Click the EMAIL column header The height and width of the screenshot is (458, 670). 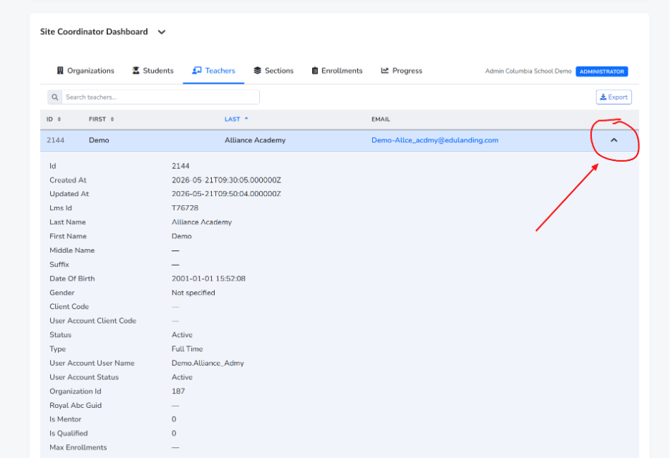pos(380,119)
